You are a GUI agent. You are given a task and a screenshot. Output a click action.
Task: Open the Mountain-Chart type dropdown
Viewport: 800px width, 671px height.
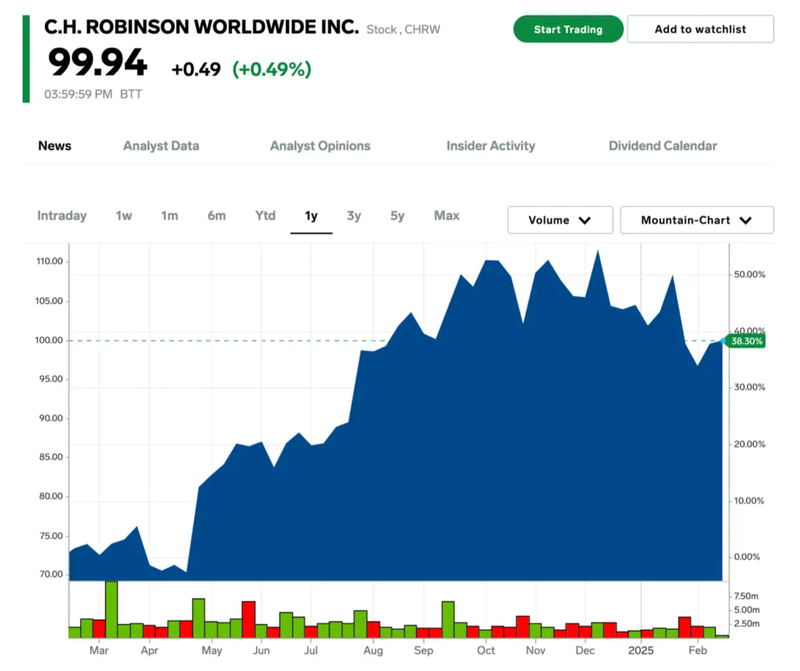[696, 220]
